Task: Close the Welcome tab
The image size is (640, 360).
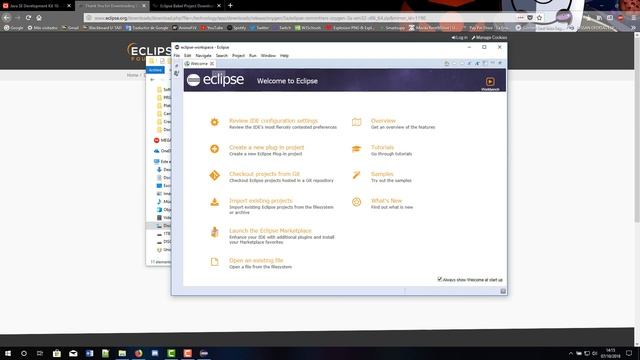Action: click(x=212, y=64)
